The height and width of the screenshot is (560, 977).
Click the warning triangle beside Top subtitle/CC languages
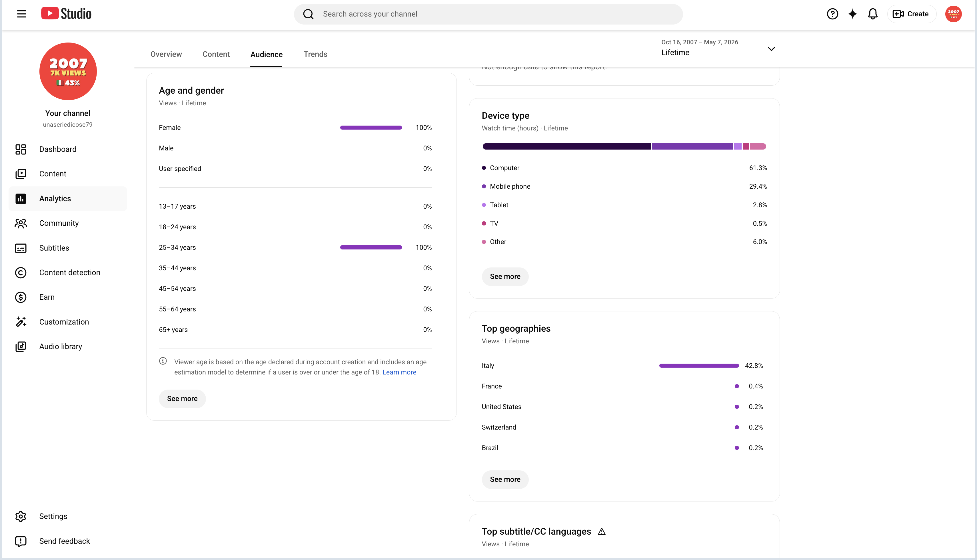pyautogui.click(x=602, y=531)
